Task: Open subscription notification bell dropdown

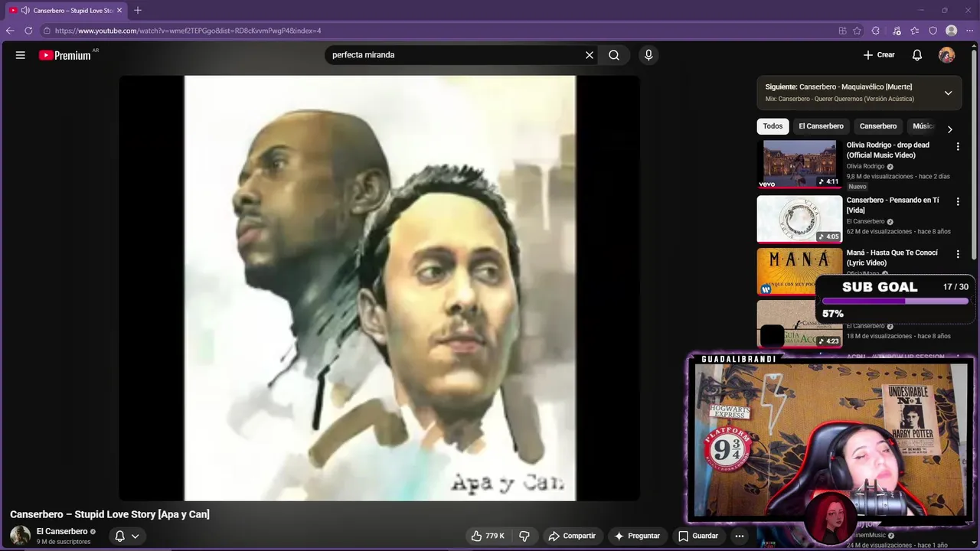Action: tap(127, 536)
